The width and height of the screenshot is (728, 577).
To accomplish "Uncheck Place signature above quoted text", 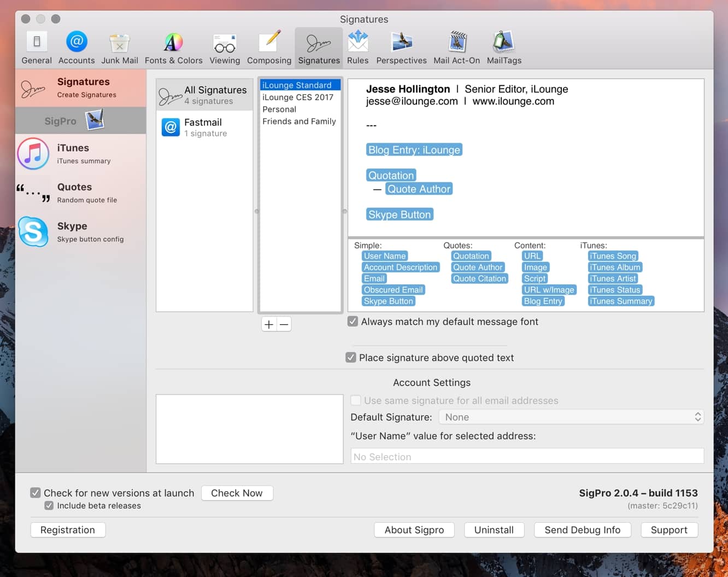I will 351,358.
